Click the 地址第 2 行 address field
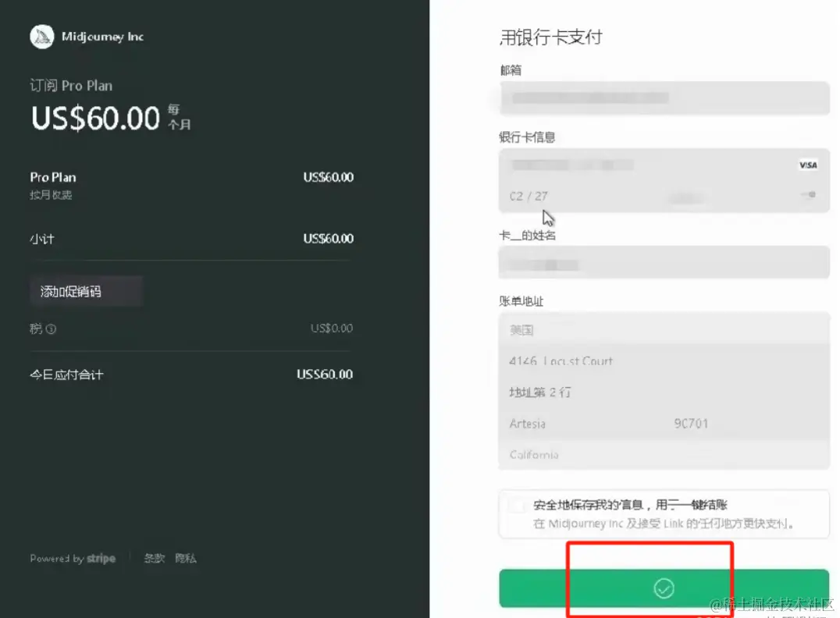 (664, 392)
